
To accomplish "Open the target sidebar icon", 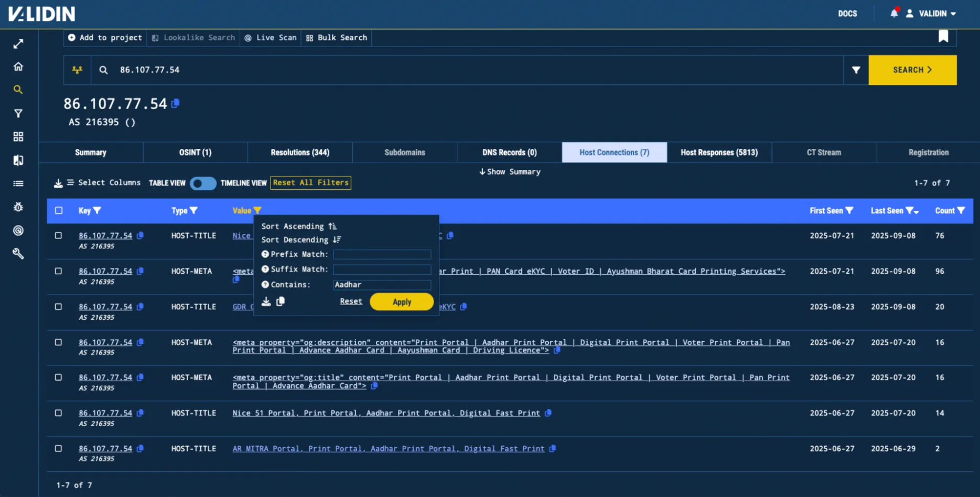I will [18, 231].
